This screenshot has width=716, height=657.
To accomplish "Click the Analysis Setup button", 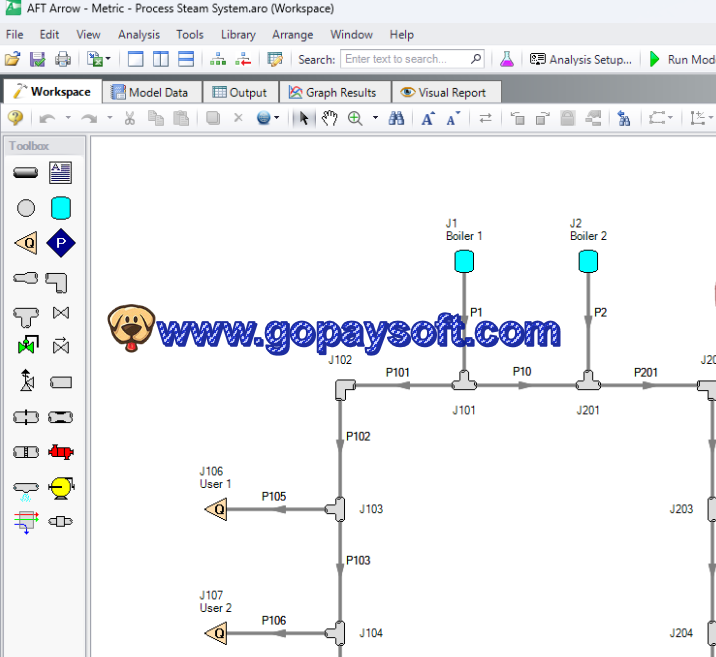I will (x=581, y=59).
